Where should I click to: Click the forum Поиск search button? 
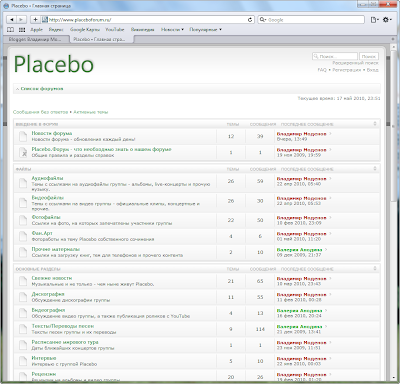(x=369, y=57)
